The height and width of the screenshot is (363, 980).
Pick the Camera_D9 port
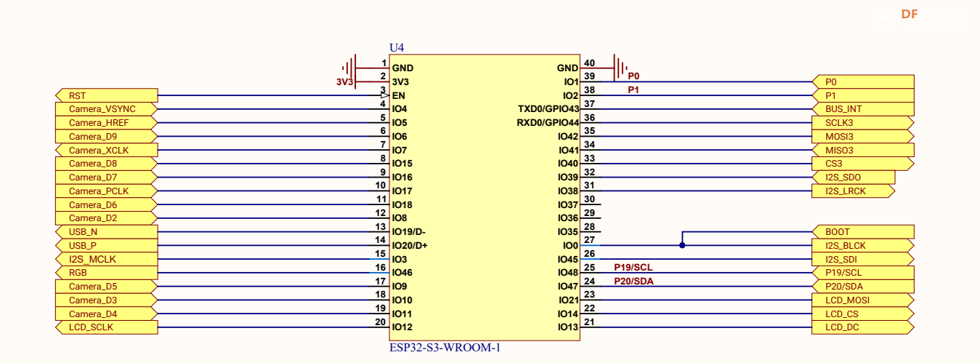(x=107, y=136)
